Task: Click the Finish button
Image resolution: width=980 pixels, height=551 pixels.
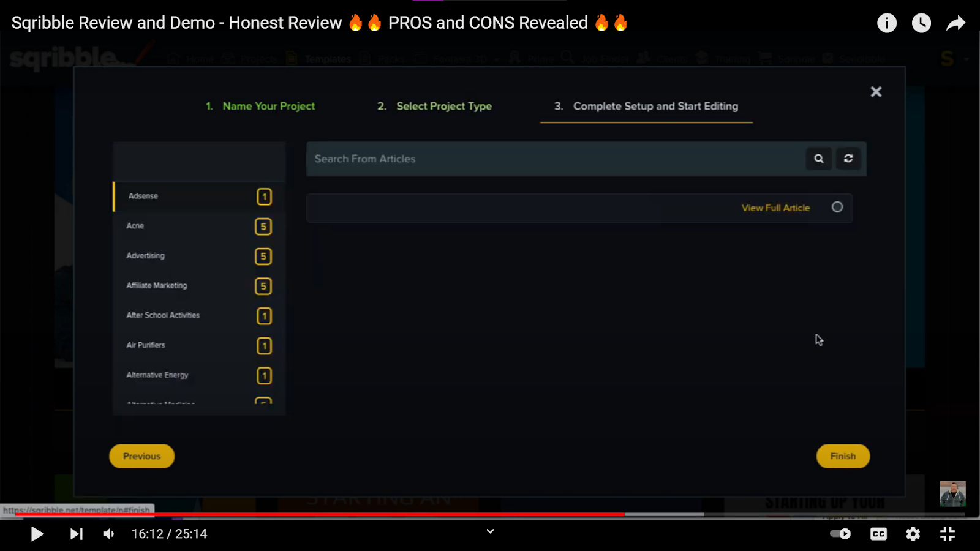Action: pyautogui.click(x=843, y=456)
